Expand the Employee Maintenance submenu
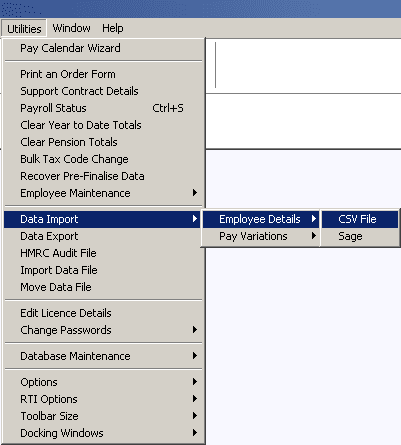Viewport: 401px width, 445px height. tap(103, 193)
